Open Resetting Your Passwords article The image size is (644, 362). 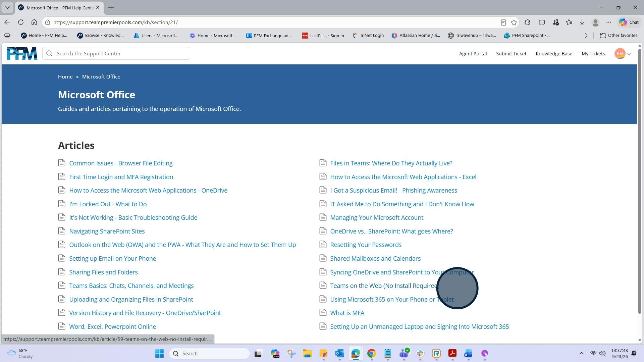click(366, 245)
